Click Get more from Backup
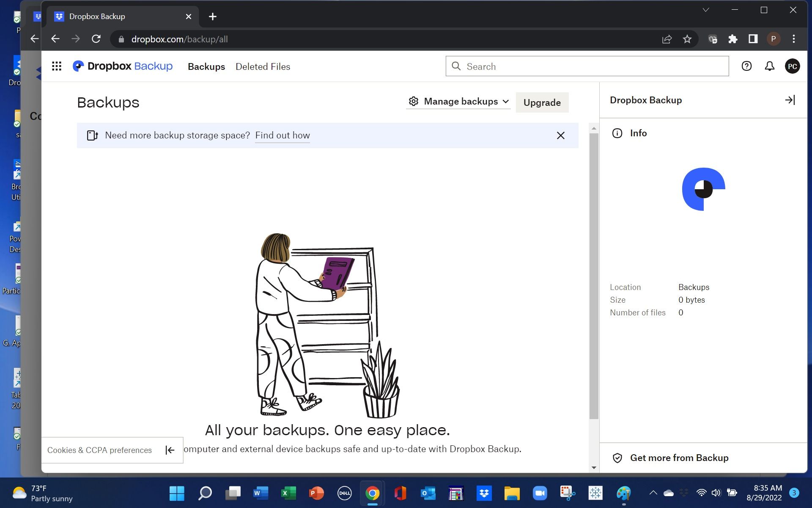Viewport: 812px width, 508px height. tap(679, 458)
